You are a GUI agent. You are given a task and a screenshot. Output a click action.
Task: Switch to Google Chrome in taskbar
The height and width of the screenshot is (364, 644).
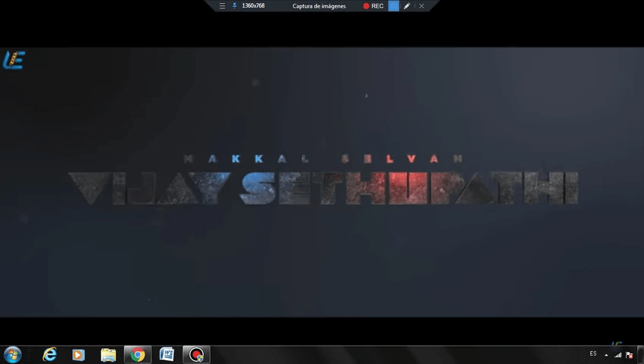coord(138,355)
